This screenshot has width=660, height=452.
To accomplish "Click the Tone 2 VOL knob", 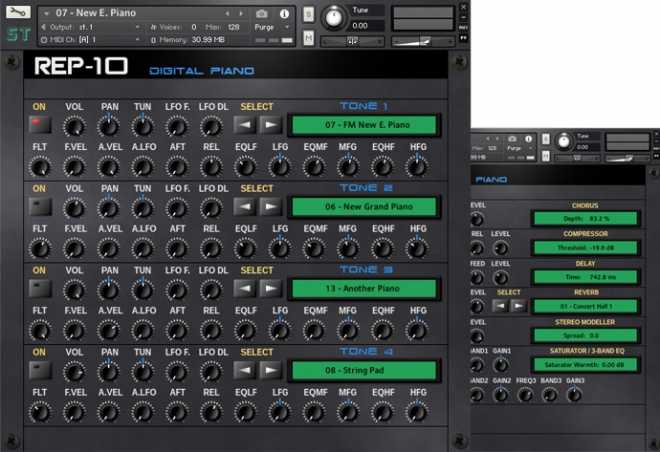I will click(74, 208).
